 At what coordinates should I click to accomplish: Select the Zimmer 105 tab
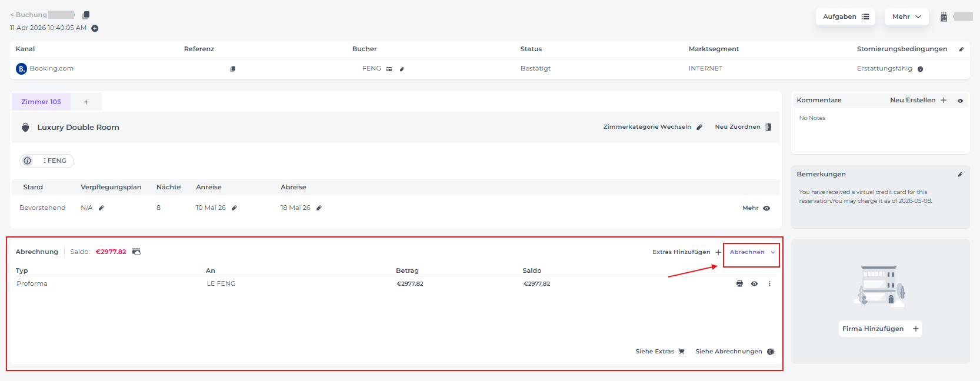(41, 102)
